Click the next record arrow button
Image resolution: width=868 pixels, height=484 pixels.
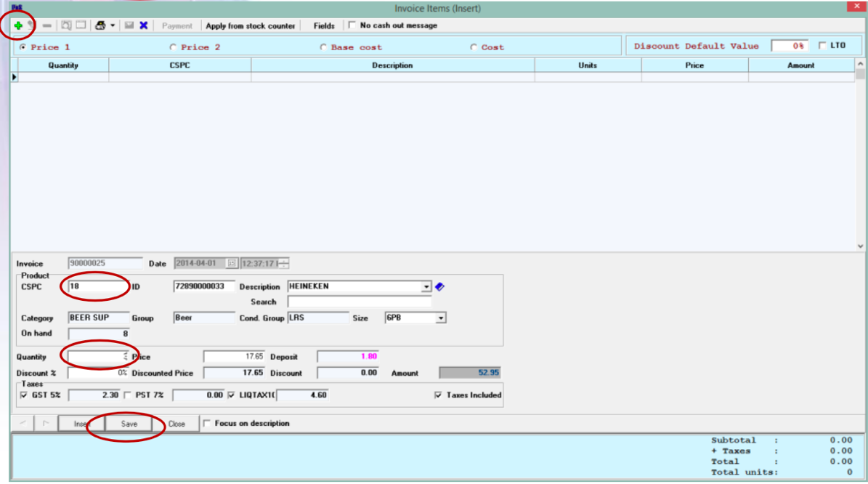(45, 423)
